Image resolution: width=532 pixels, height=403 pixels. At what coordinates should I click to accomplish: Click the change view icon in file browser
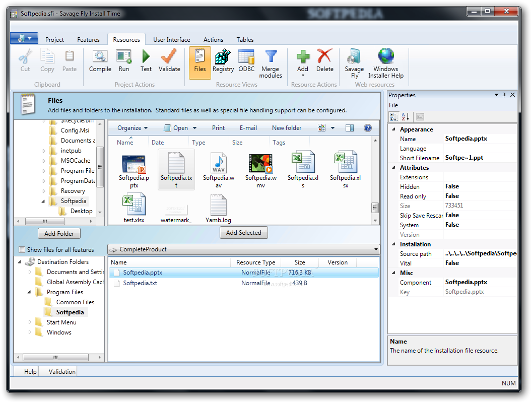coord(321,128)
